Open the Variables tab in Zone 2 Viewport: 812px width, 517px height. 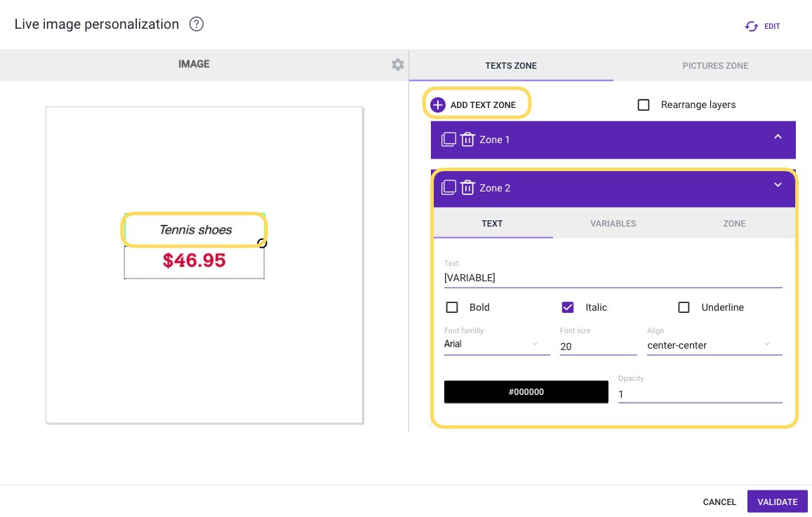(613, 224)
